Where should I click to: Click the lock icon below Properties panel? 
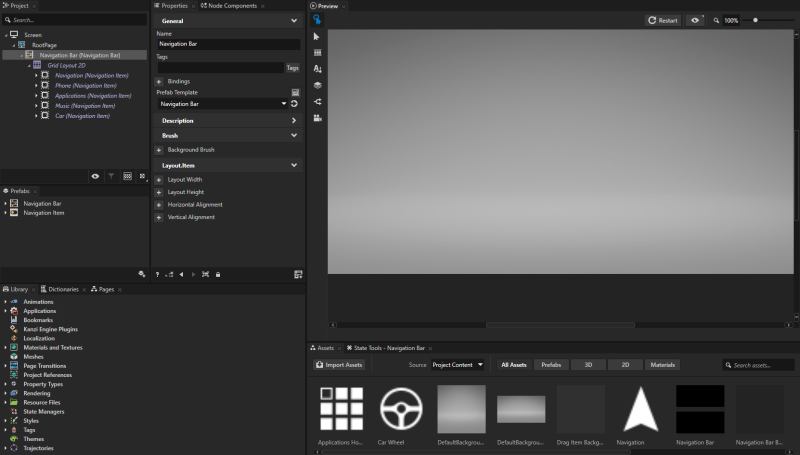click(218, 274)
